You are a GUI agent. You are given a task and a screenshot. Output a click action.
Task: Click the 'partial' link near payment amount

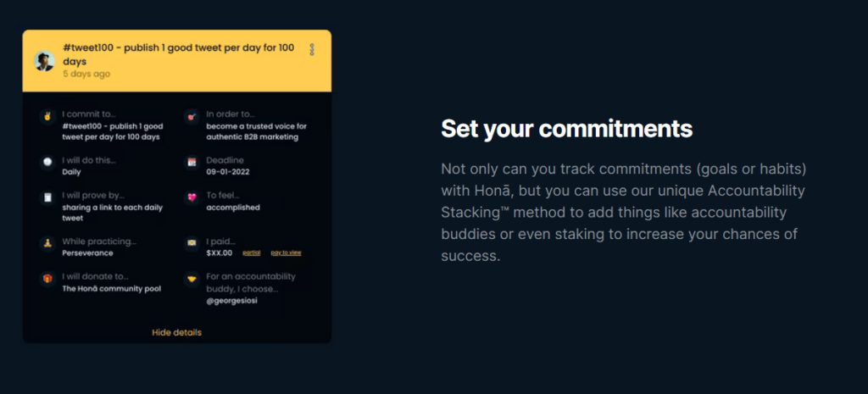click(251, 253)
